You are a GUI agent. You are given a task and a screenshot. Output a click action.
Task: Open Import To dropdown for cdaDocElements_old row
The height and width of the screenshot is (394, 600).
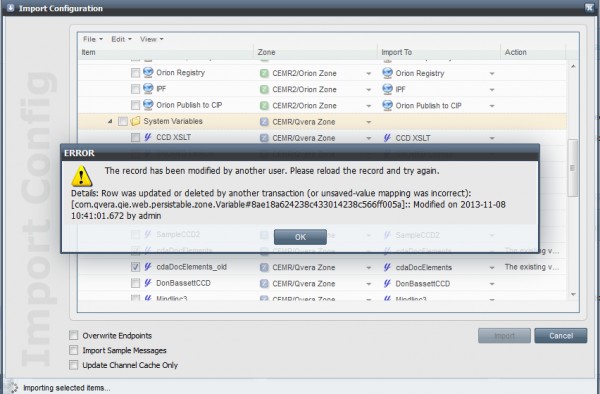click(492, 268)
